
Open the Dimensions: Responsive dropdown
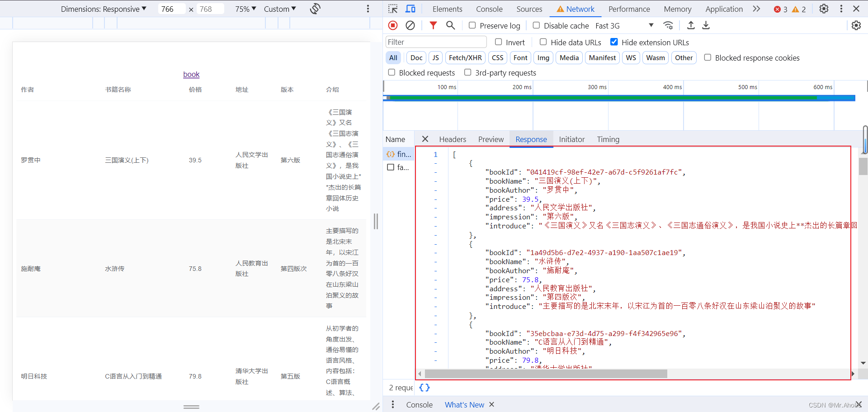point(104,9)
